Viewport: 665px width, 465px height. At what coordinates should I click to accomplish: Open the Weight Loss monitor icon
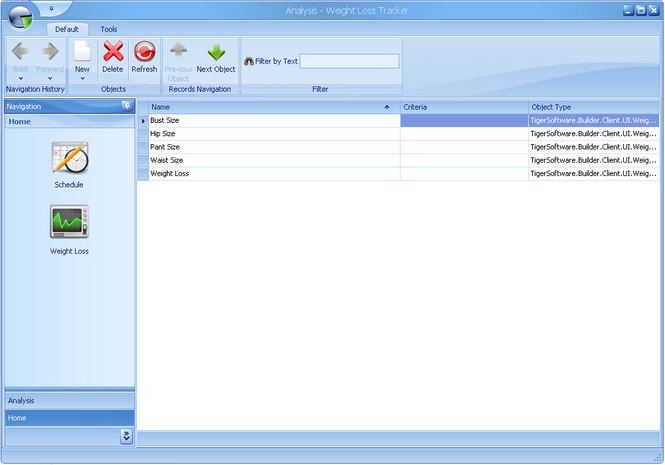[x=70, y=222]
